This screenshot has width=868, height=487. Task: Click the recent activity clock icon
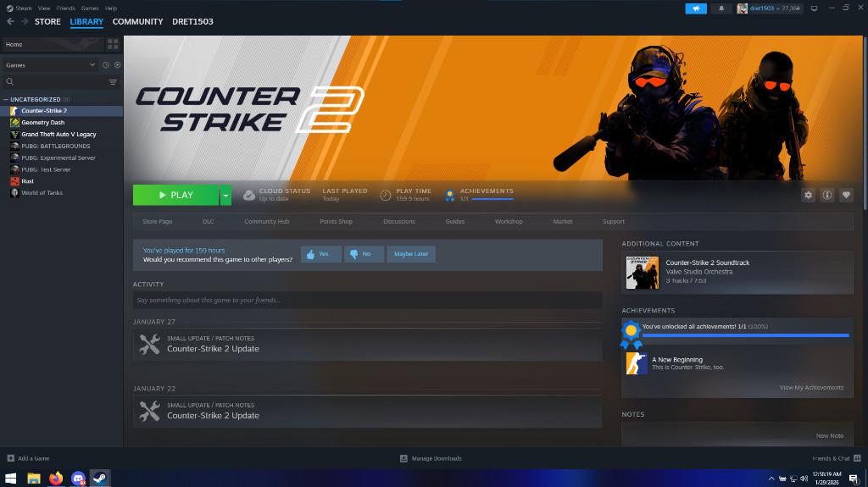click(x=106, y=65)
